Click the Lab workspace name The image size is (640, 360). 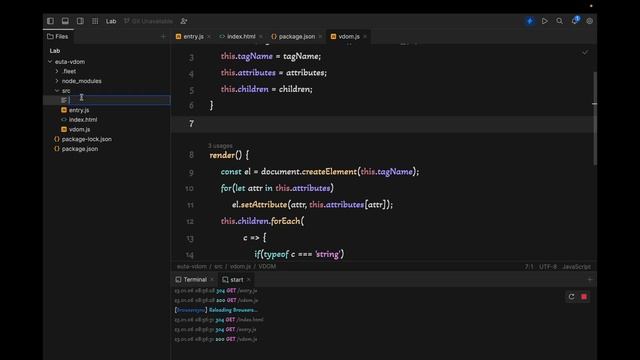coord(111,21)
